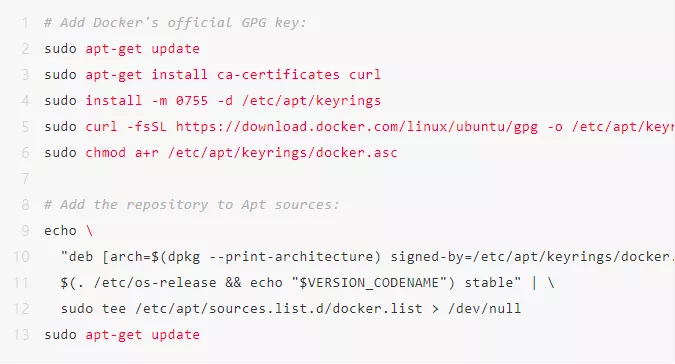Click the '0755' mode value on line 4
This screenshot has width=675, height=364.
coord(192,101)
